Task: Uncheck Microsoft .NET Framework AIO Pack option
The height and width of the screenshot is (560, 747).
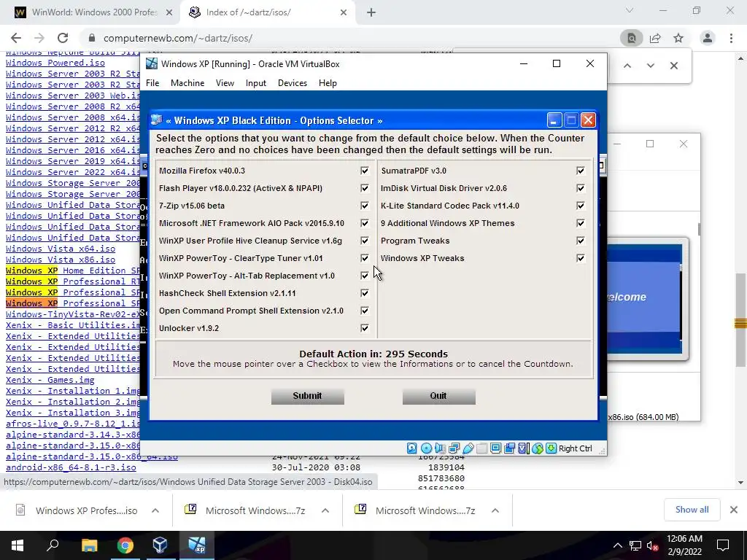Action: pyautogui.click(x=365, y=223)
